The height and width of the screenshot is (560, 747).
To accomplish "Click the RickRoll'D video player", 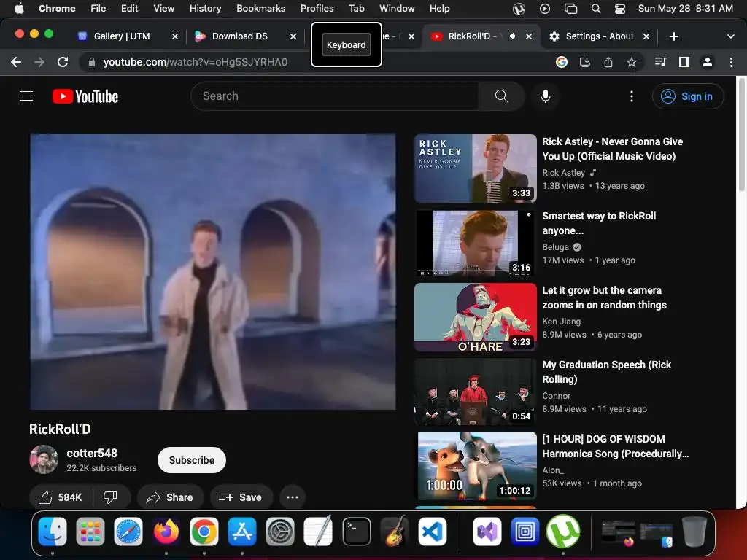I will [212, 271].
